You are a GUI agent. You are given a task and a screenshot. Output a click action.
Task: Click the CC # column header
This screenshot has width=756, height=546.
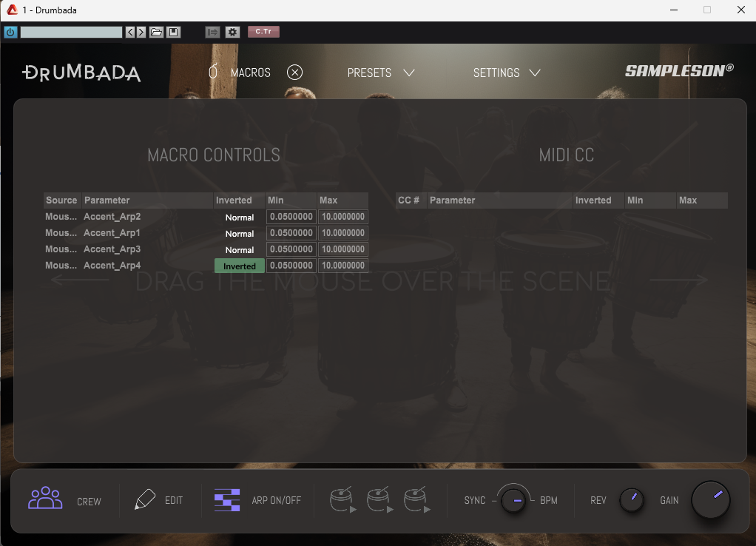coord(411,200)
